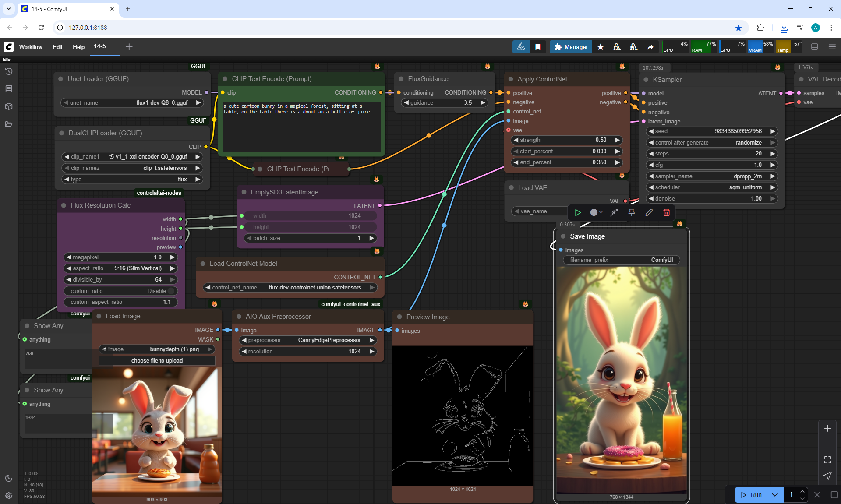Click the bypass node arrow icon
This screenshot has width=841, height=504.
pyautogui.click(x=614, y=212)
